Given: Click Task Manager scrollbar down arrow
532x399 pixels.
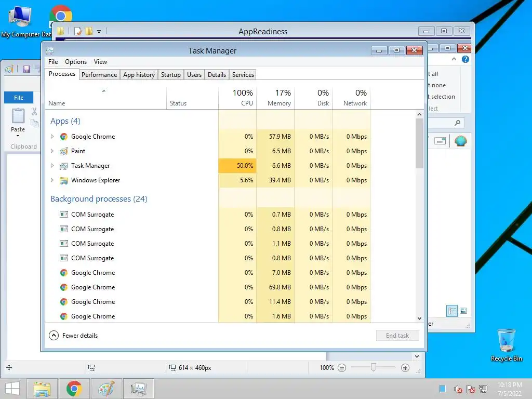Looking at the screenshot, I should 419,318.
